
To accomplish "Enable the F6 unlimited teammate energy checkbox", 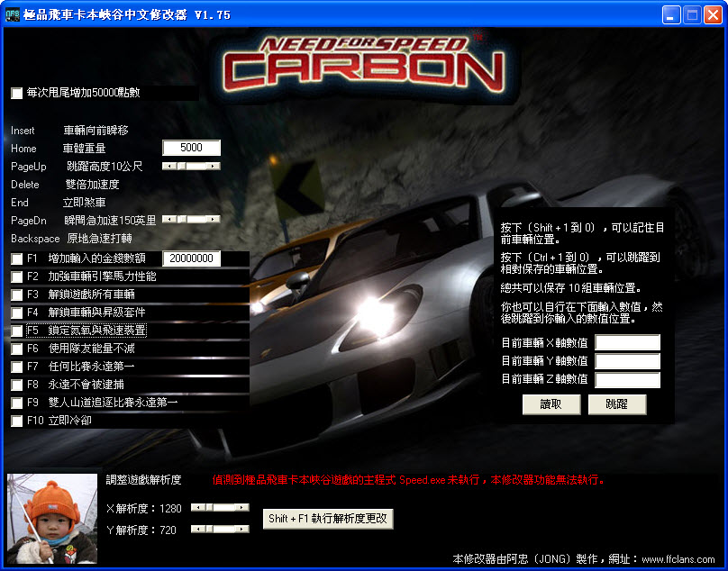I will pyautogui.click(x=16, y=348).
